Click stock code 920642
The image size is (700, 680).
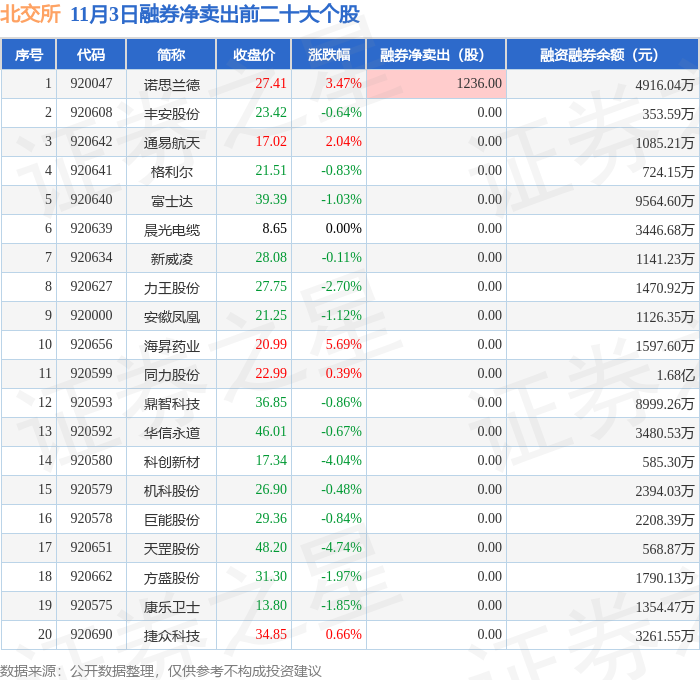click(x=91, y=142)
